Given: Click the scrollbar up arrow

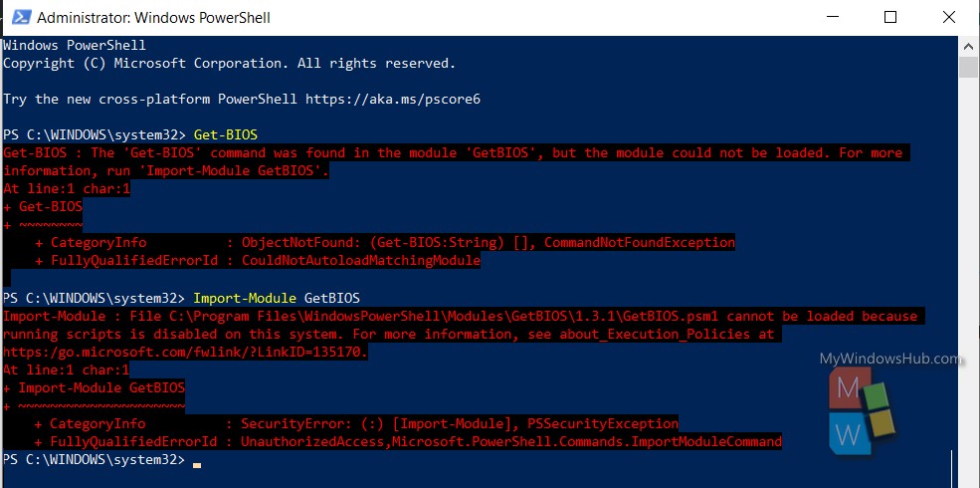Looking at the screenshot, I should pos(969,46).
